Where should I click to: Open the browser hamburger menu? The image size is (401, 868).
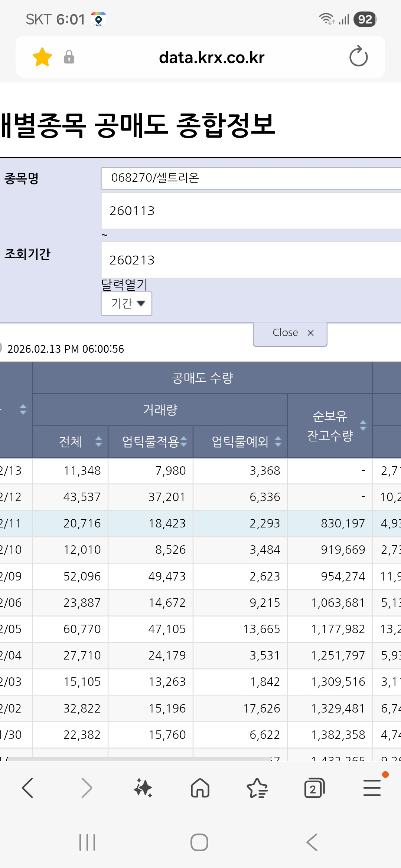[x=372, y=788]
